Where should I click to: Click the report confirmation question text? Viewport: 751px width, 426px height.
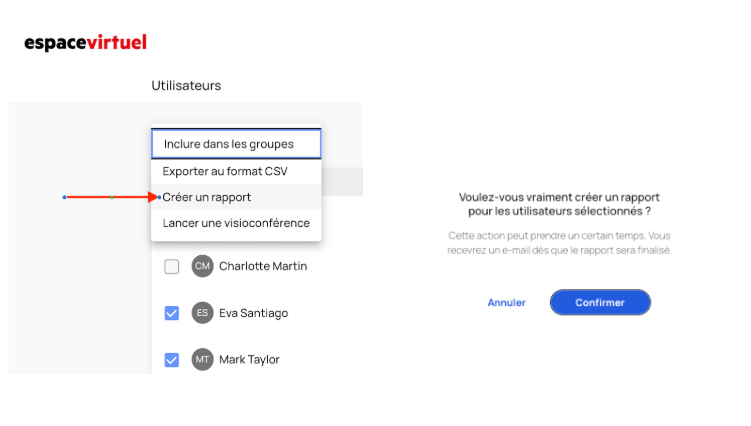(x=558, y=204)
